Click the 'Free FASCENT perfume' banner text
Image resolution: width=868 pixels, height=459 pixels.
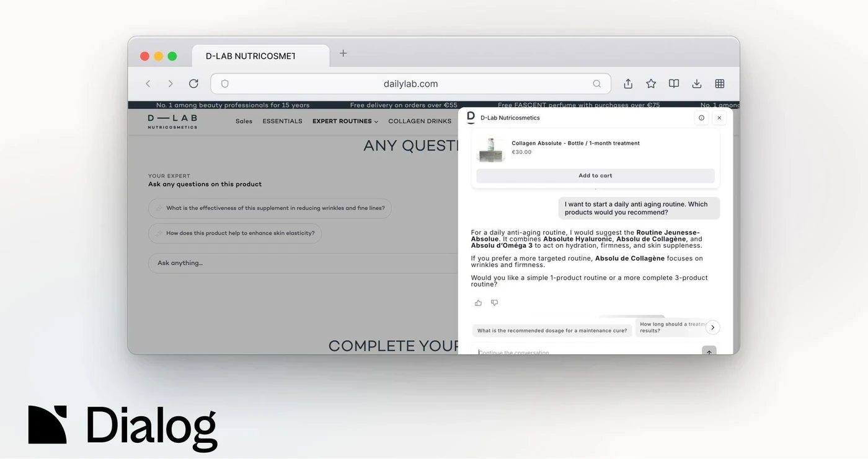click(x=579, y=105)
